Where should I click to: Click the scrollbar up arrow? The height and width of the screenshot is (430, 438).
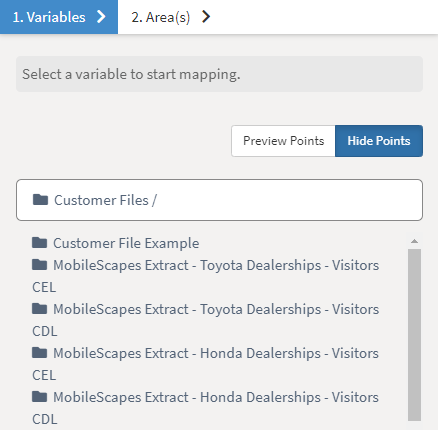[x=414, y=241]
